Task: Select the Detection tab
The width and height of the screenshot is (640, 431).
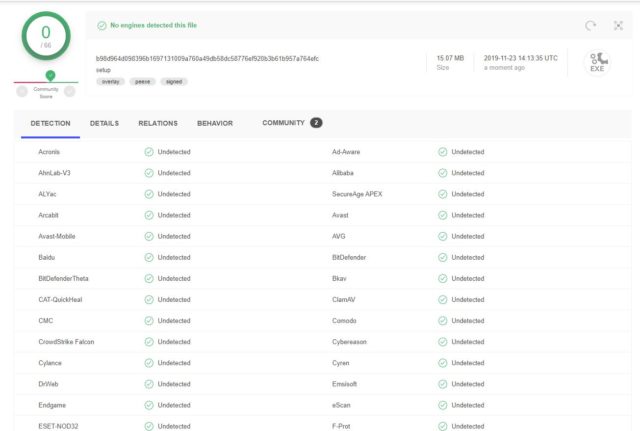Action: (x=50, y=123)
